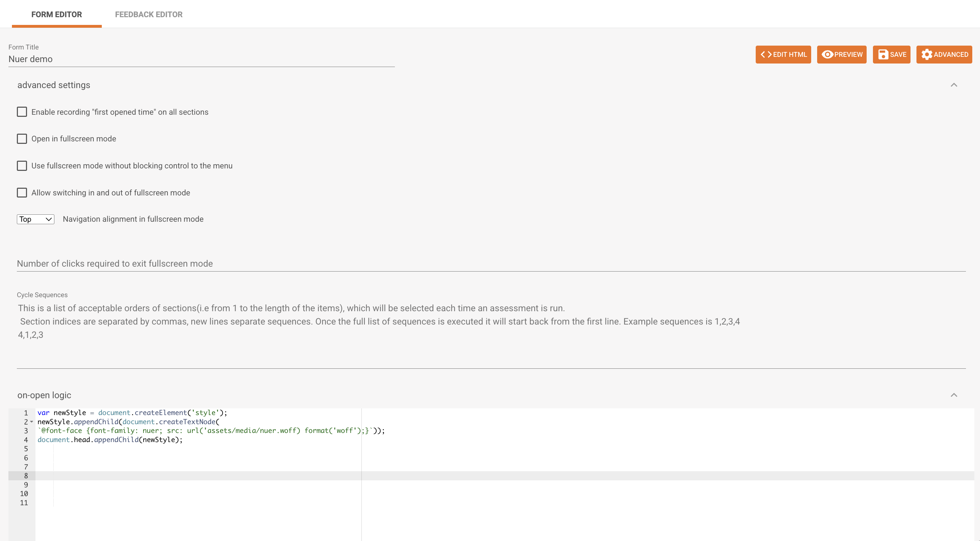The image size is (980, 541).
Task: Focus the number of clicks to exit fullscreen field
Action: [x=491, y=263]
